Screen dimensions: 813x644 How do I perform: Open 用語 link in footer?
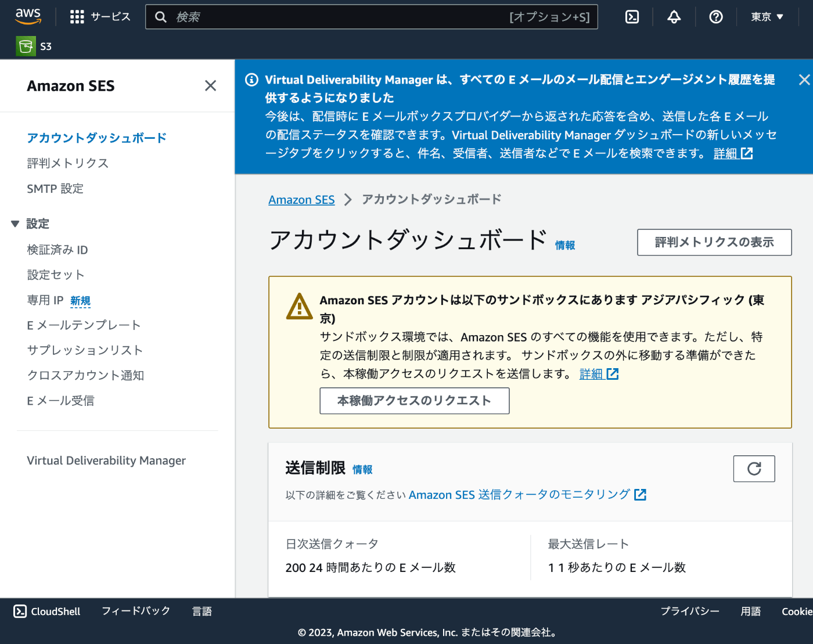[x=750, y=611]
